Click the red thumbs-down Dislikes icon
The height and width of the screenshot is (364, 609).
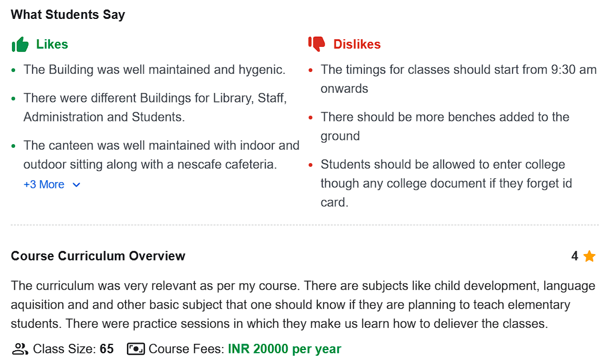(317, 44)
